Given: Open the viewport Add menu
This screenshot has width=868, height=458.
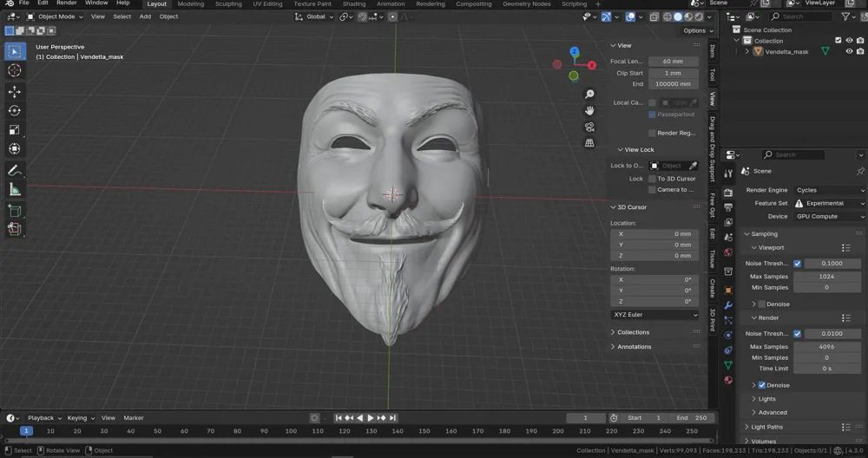Looking at the screenshot, I should (x=145, y=16).
